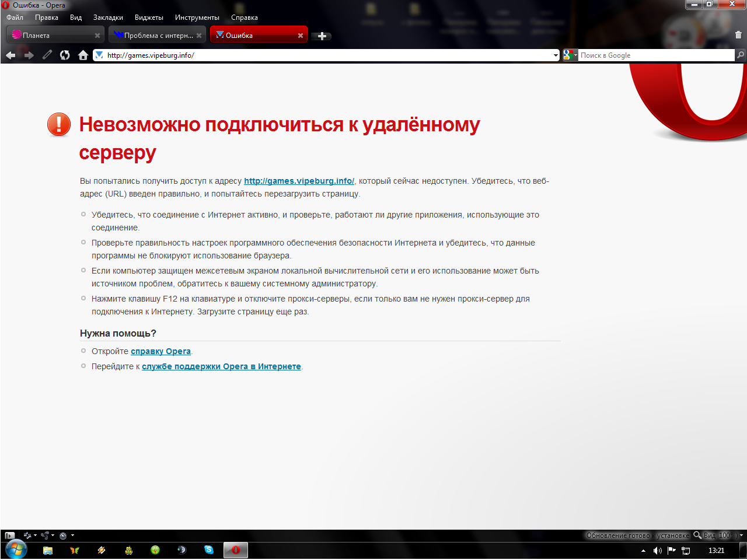Click the network tray icon
The width and height of the screenshot is (747, 560).
pos(686,551)
